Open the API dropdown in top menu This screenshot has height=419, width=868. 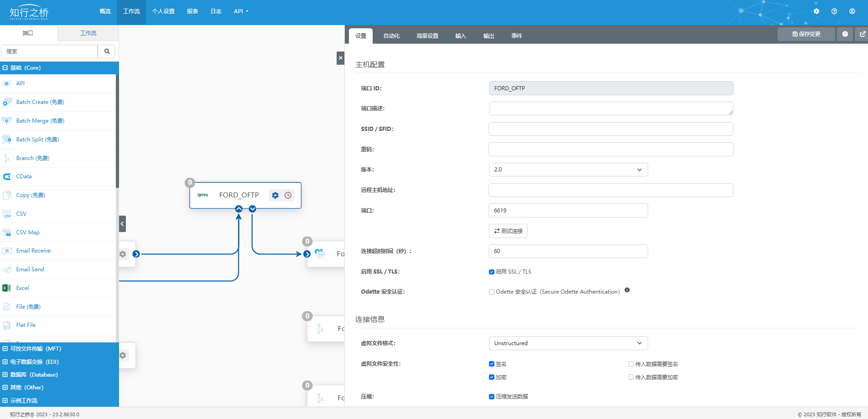coord(241,11)
